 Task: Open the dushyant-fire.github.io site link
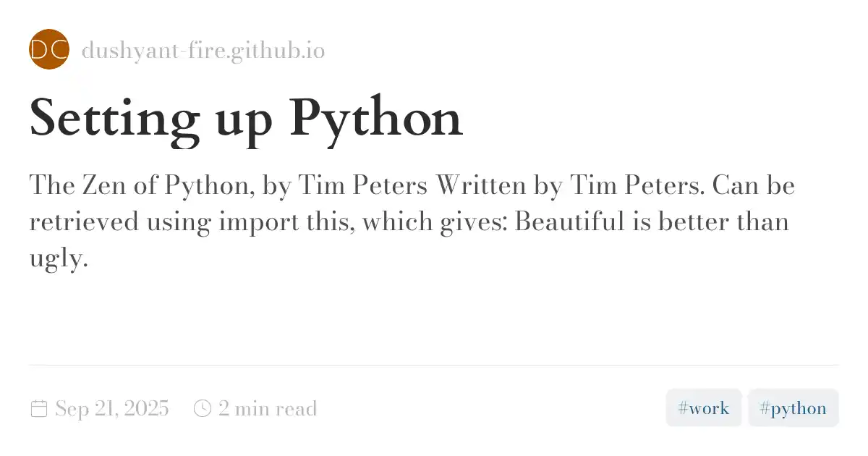click(x=203, y=51)
